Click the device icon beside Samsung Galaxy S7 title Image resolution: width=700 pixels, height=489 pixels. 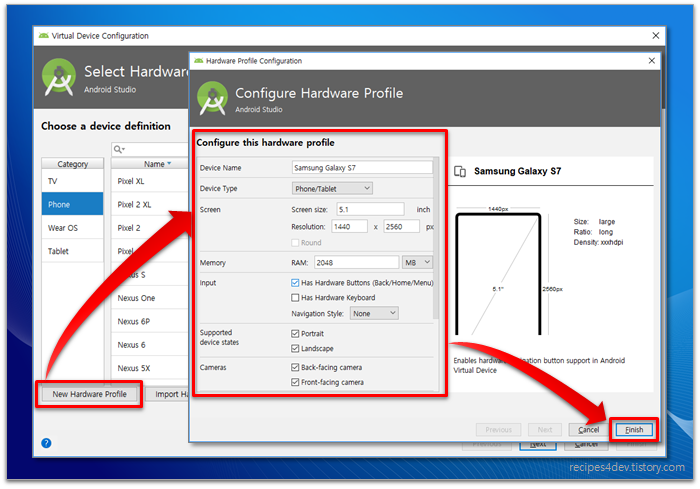click(x=460, y=171)
